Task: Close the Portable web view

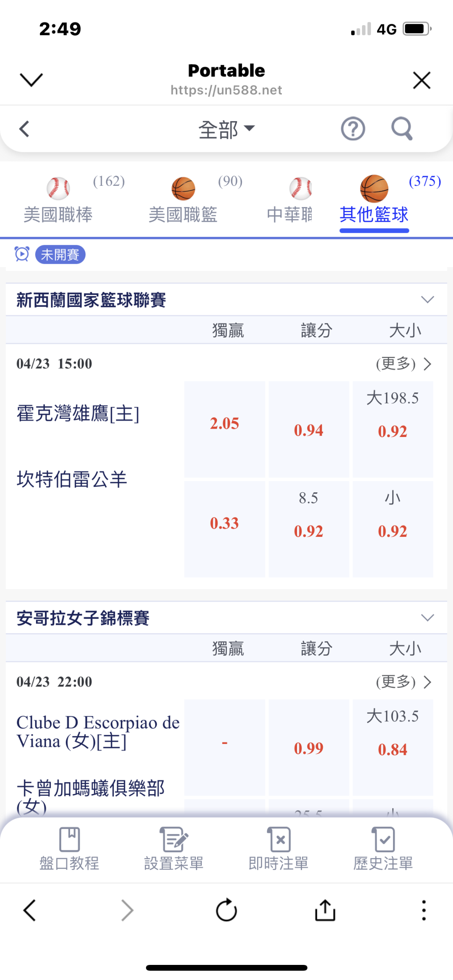Action: click(422, 80)
